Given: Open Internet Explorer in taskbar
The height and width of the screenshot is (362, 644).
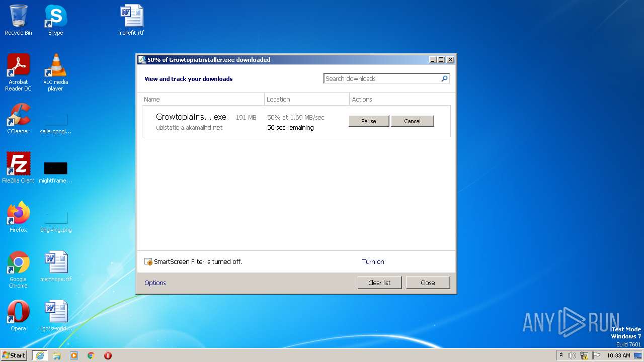Looking at the screenshot, I should point(40,355).
